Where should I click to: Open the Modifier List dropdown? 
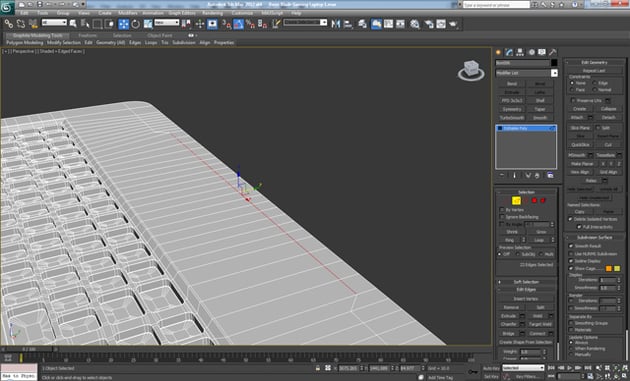tap(526, 73)
